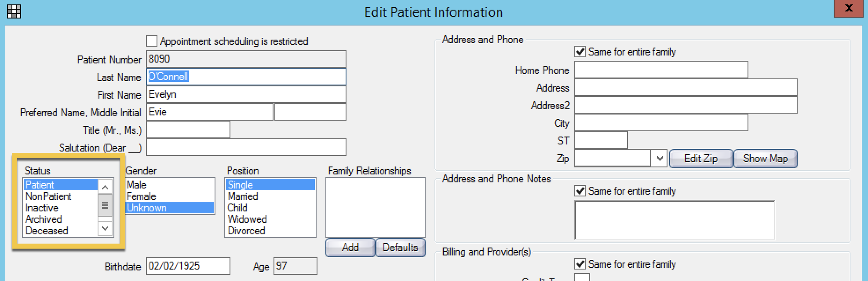Viewport: 868px width, 281px height.
Task: Expand the Zip dropdown arrow
Action: pos(659,159)
